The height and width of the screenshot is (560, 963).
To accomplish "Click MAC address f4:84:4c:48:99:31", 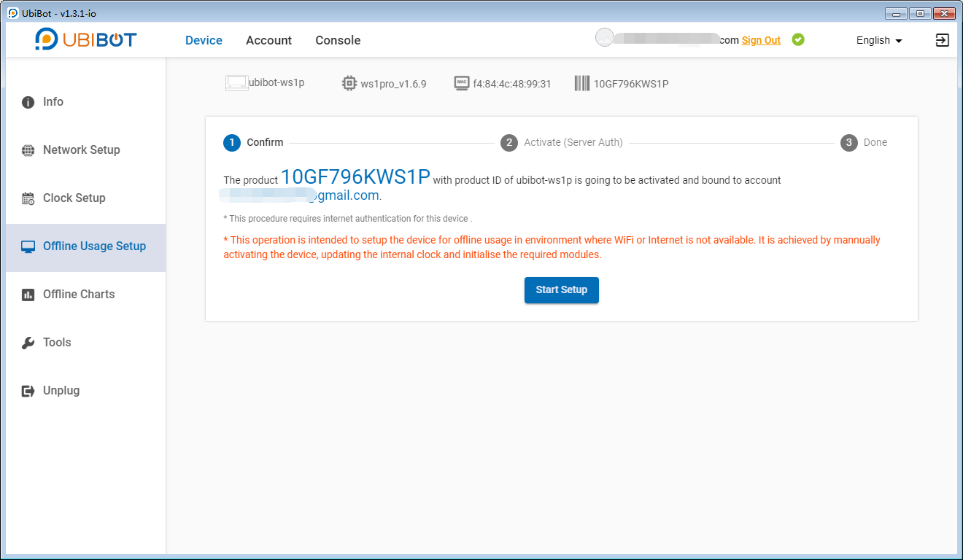I will click(512, 84).
